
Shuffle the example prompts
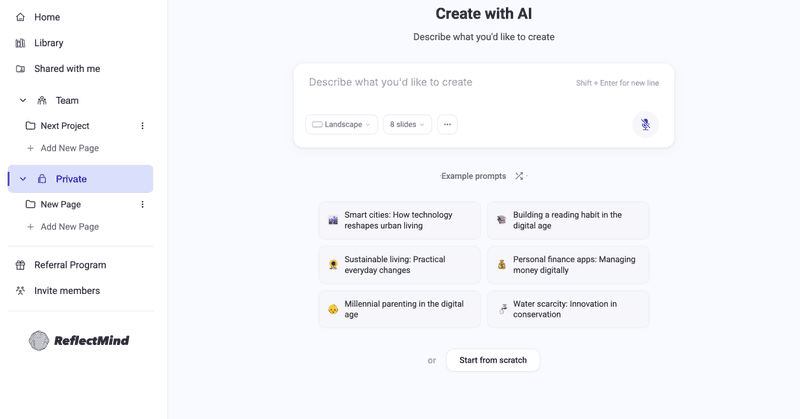(x=519, y=176)
